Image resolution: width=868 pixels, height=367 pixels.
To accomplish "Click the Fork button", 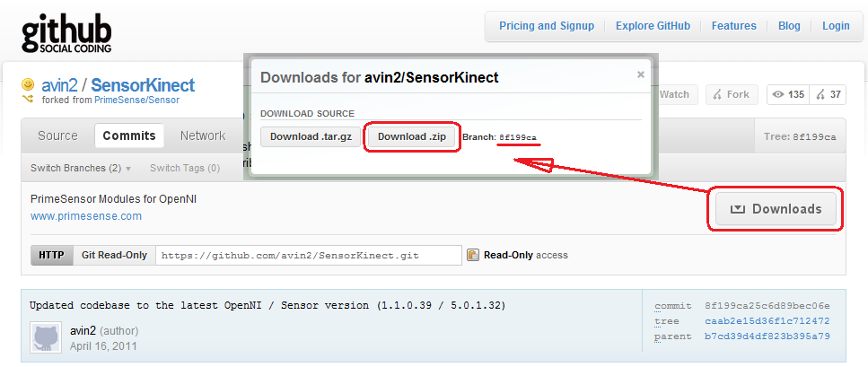I will click(732, 94).
